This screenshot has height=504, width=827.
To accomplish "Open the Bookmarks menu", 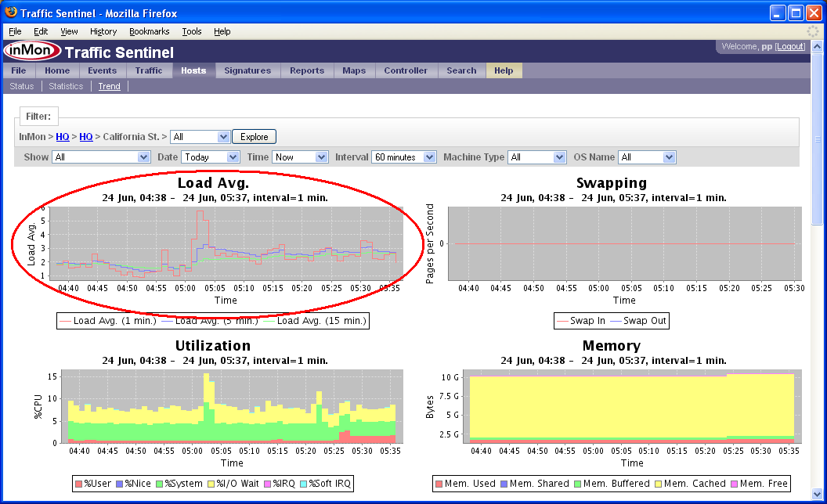I will (x=149, y=31).
